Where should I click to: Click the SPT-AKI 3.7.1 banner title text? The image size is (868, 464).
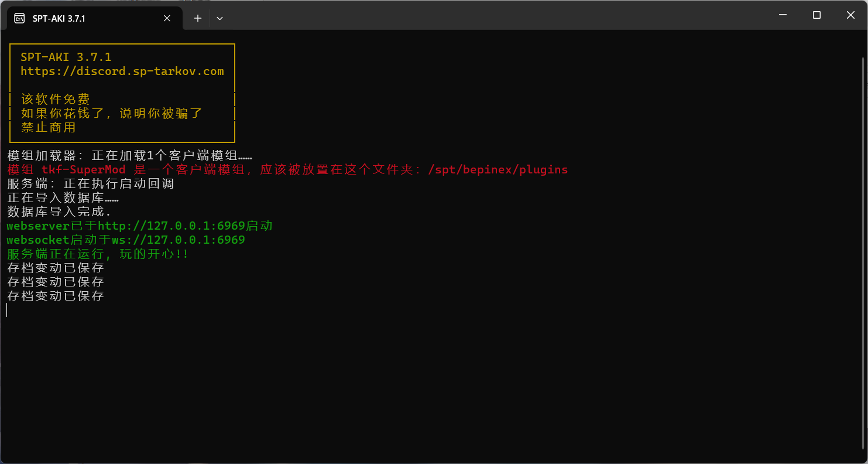pos(66,57)
